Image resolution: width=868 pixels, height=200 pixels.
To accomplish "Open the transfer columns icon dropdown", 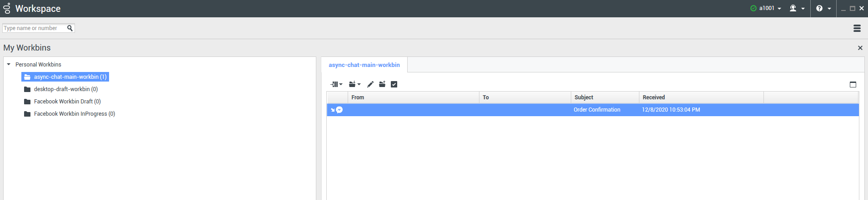I will (x=336, y=84).
